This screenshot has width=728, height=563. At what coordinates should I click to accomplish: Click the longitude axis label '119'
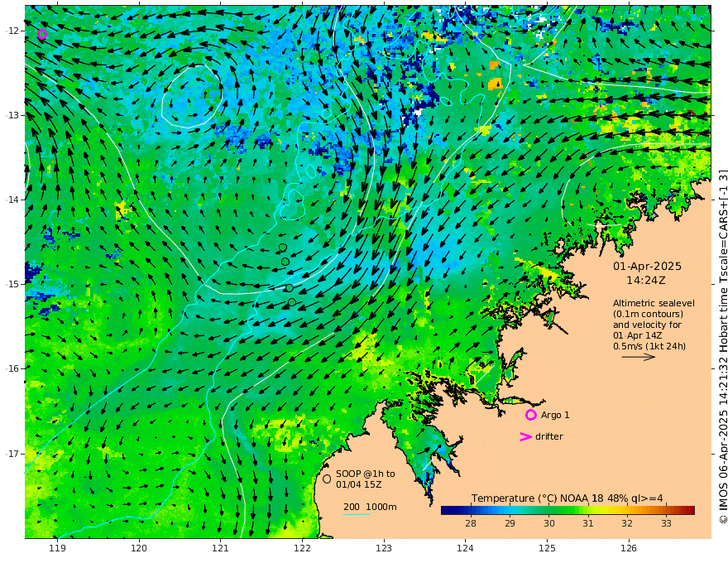58,548
